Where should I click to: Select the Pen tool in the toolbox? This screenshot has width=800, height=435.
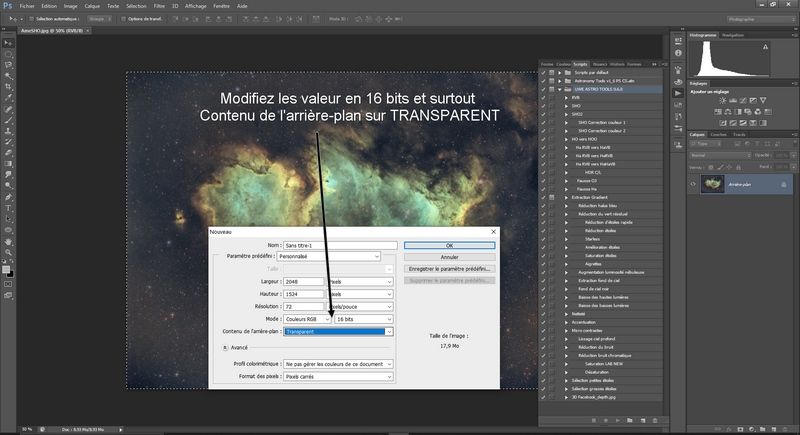point(8,197)
